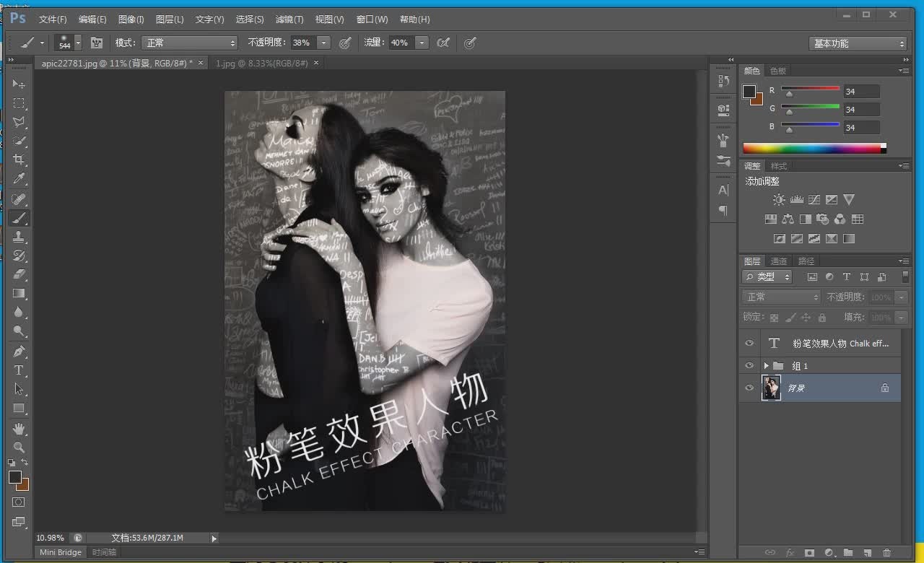Hide the 组 1 group layer
This screenshot has height=563, width=924.
click(749, 366)
